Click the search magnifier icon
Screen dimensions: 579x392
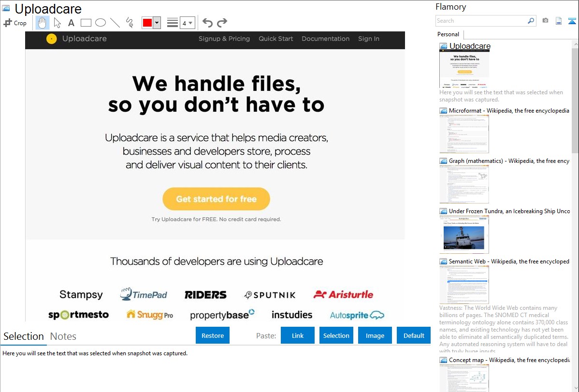(531, 21)
